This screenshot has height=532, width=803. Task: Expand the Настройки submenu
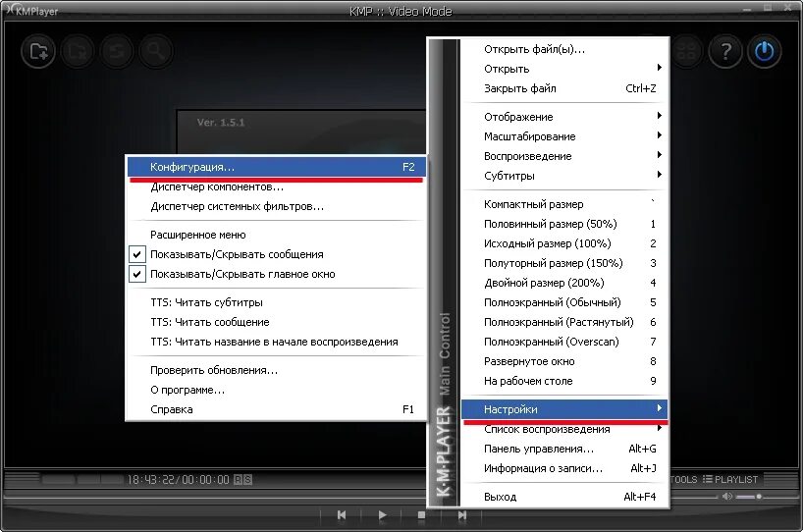click(564, 409)
